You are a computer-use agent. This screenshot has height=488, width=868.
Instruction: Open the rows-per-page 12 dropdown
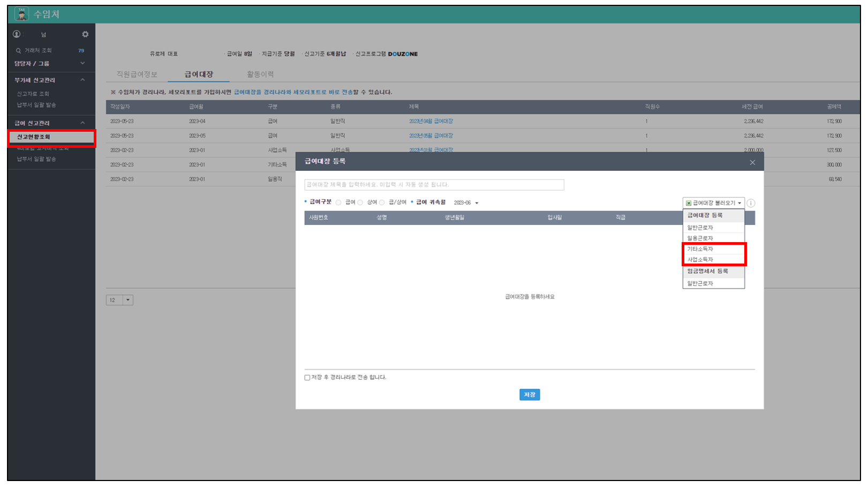tap(127, 300)
